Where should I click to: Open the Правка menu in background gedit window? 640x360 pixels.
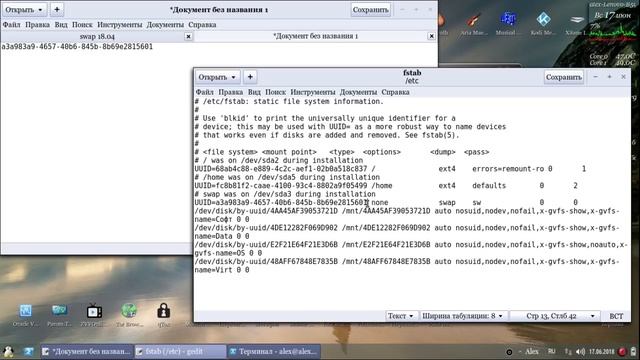(x=37, y=25)
